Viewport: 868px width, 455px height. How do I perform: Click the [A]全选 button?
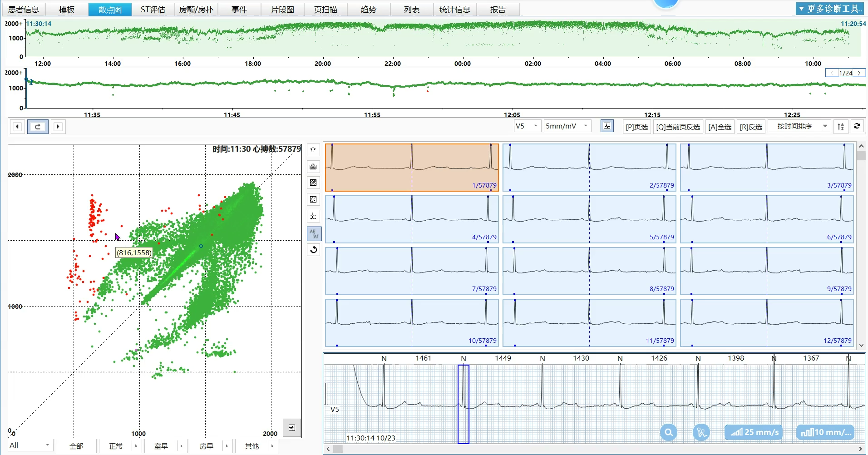[x=720, y=127]
